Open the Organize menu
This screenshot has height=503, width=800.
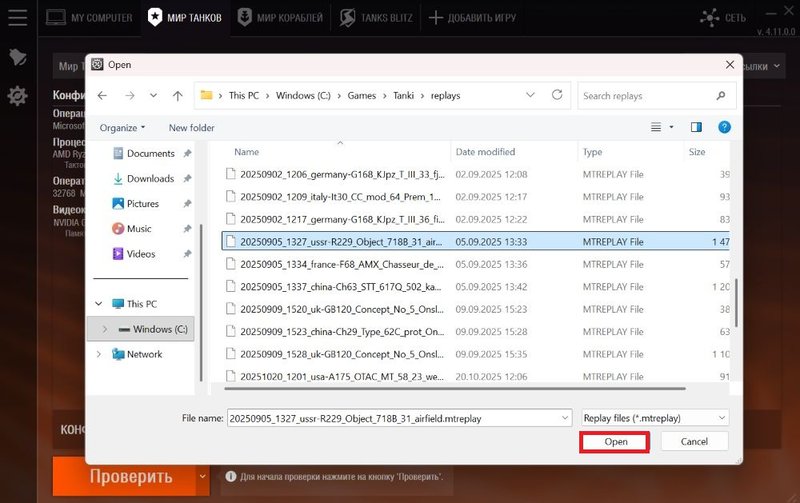pos(122,128)
